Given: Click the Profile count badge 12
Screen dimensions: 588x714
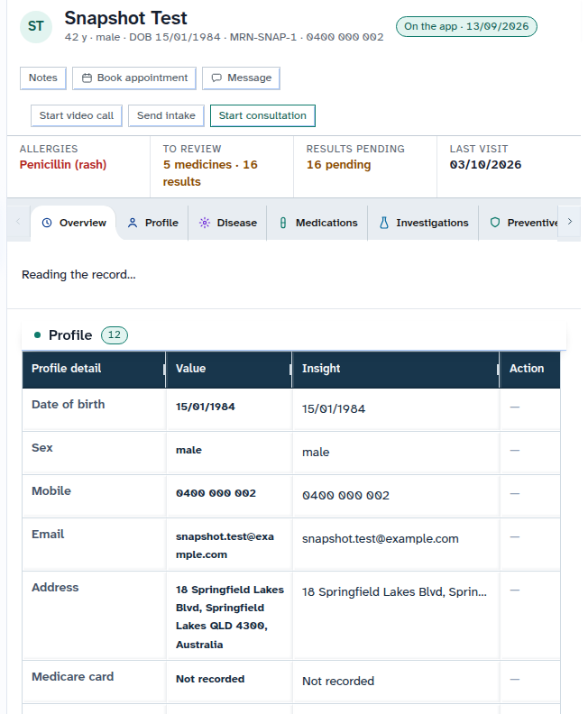Looking at the screenshot, I should tap(115, 335).
